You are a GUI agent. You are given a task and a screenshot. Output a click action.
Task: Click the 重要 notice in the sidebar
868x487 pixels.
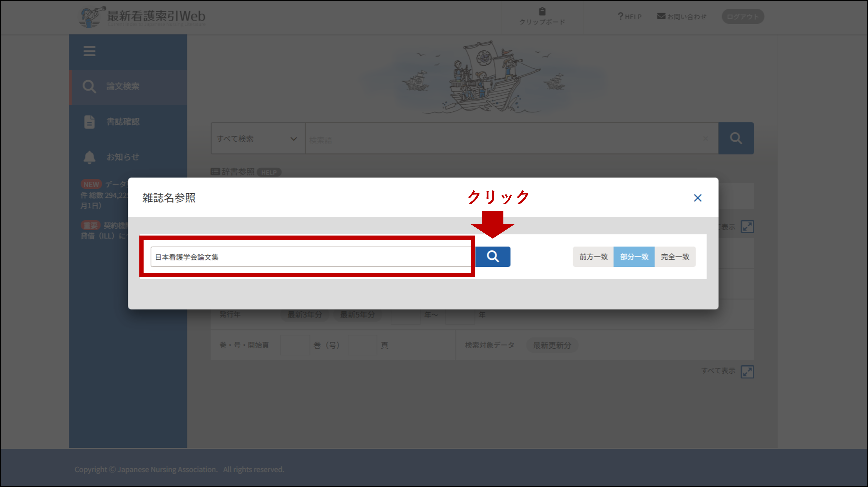coord(104,231)
